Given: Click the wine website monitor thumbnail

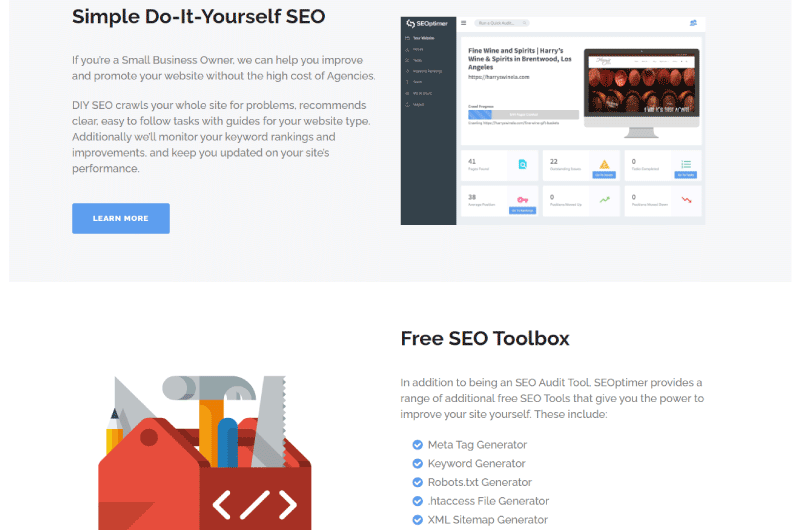Looking at the screenshot, I should click(x=641, y=93).
